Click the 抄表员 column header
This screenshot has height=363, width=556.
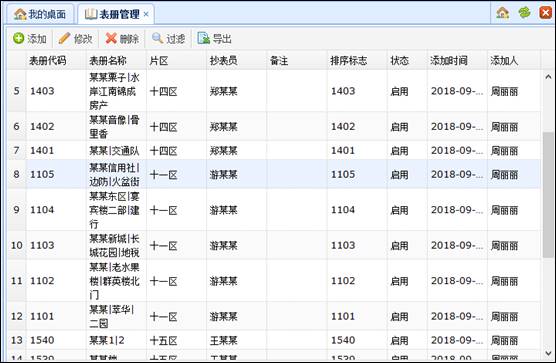click(237, 61)
